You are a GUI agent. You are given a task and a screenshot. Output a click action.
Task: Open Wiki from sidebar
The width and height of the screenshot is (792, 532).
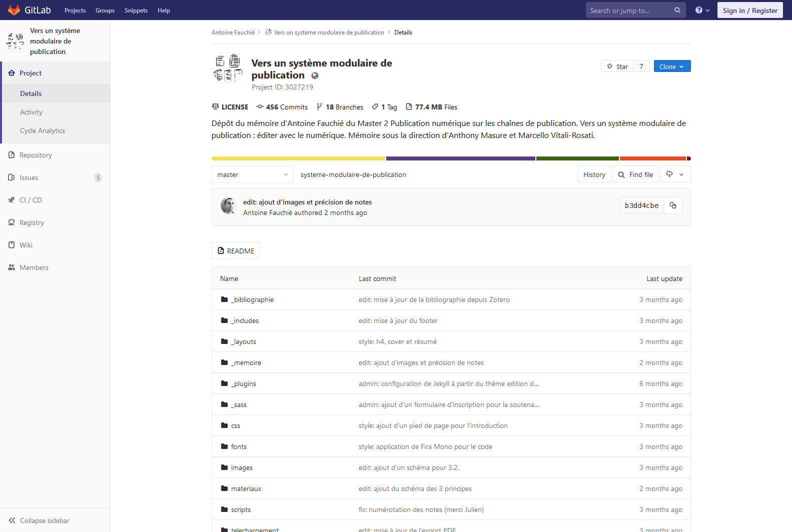click(26, 245)
